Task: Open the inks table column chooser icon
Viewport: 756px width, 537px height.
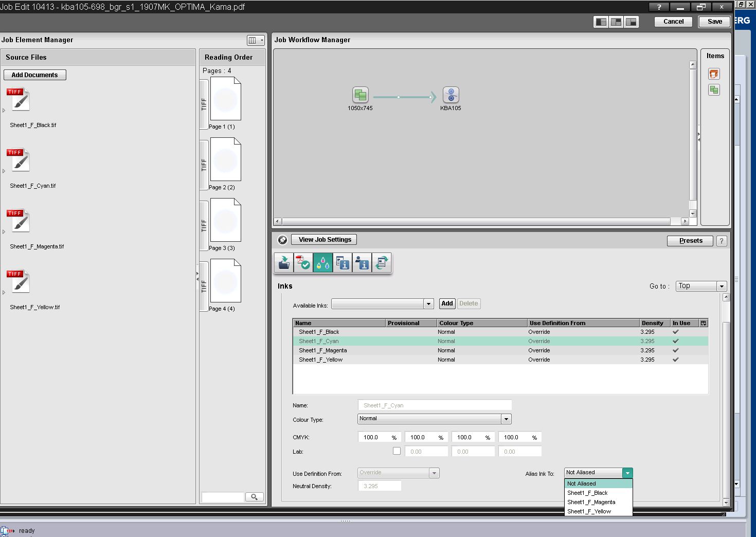Action: pos(704,323)
